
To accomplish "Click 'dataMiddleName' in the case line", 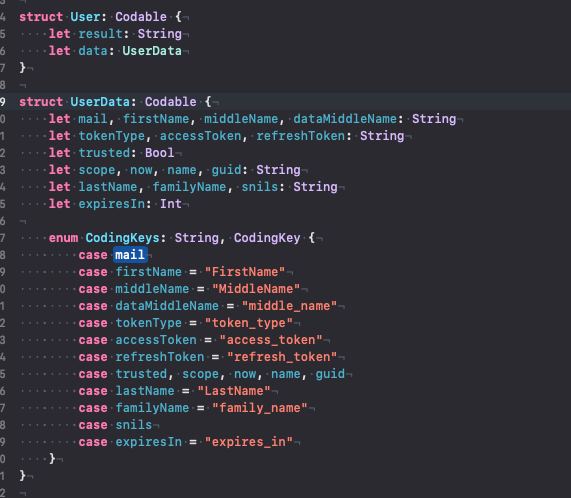I will pyautogui.click(x=167, y=306).
